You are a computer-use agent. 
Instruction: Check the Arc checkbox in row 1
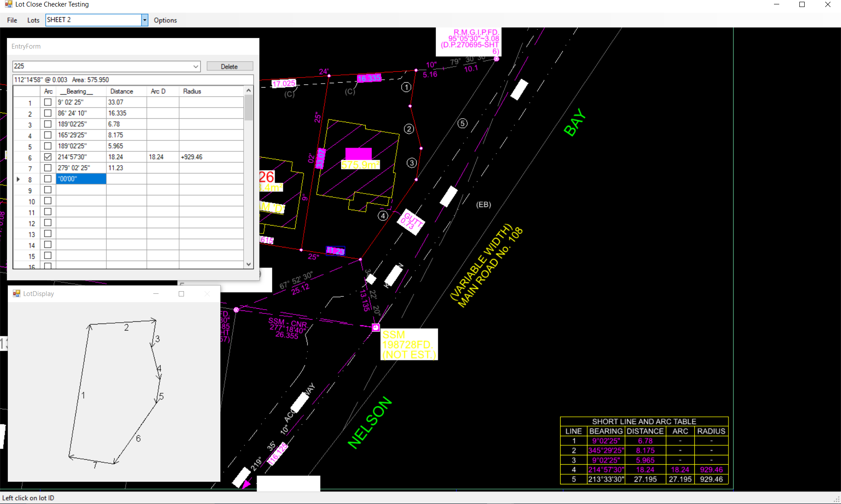pos(48,102)
